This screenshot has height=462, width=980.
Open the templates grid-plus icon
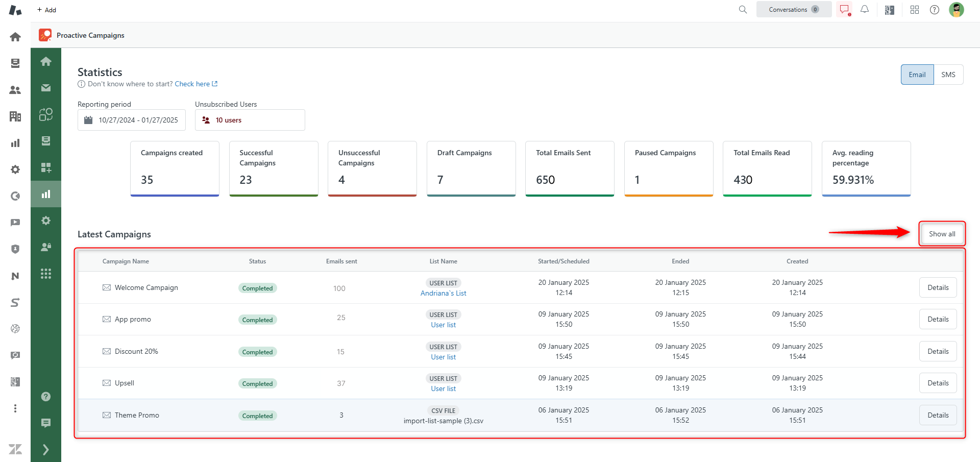click(46, 167)
